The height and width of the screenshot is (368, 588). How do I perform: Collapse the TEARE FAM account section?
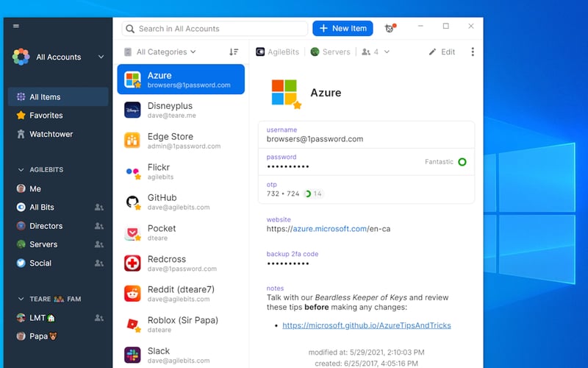point(21,299)
